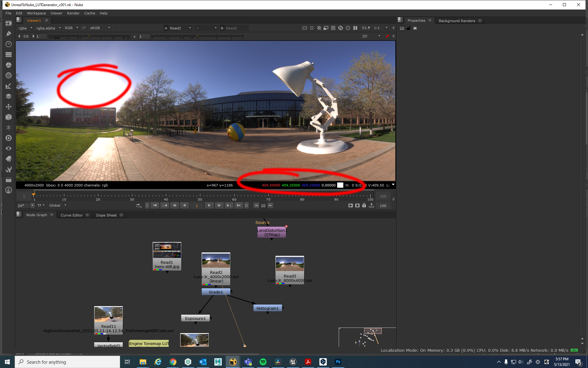The width and height of the screenshot is (588, 368).
Task: Open the 24 fps frame rate dropdown
Action: [26, 205]
